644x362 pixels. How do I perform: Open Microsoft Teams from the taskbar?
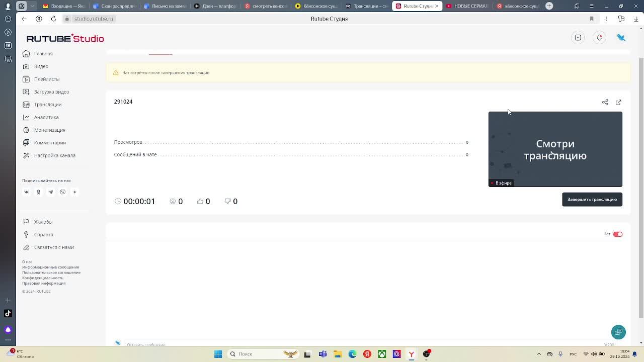click(x=323, y=354)
